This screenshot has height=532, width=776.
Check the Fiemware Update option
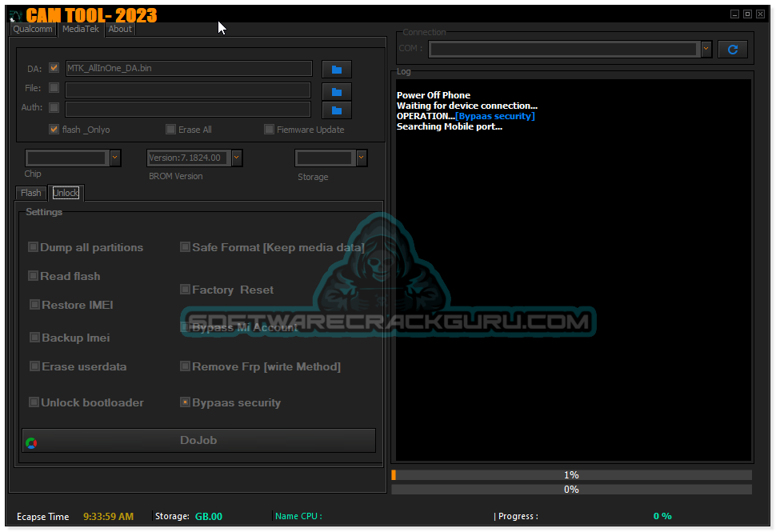point(269,129)
